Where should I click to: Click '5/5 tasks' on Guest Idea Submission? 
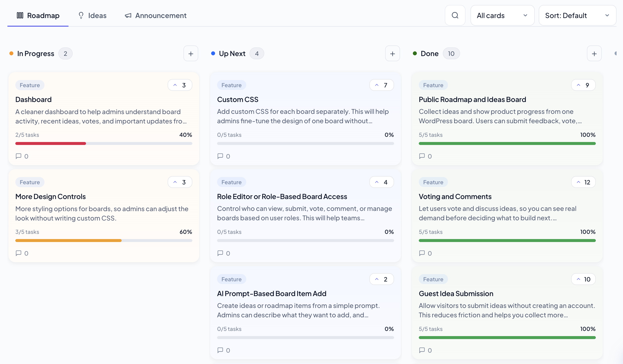click(431, 329)
